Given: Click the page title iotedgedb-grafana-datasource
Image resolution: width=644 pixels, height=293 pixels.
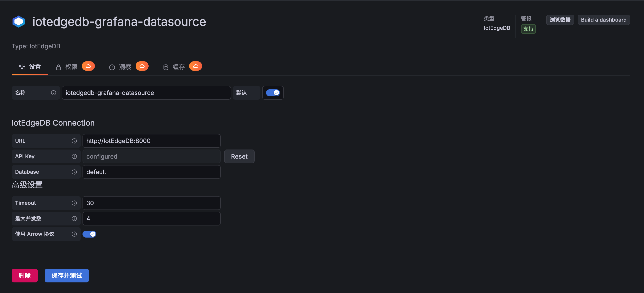Looking at the screenshot, I should coord(119,22).
